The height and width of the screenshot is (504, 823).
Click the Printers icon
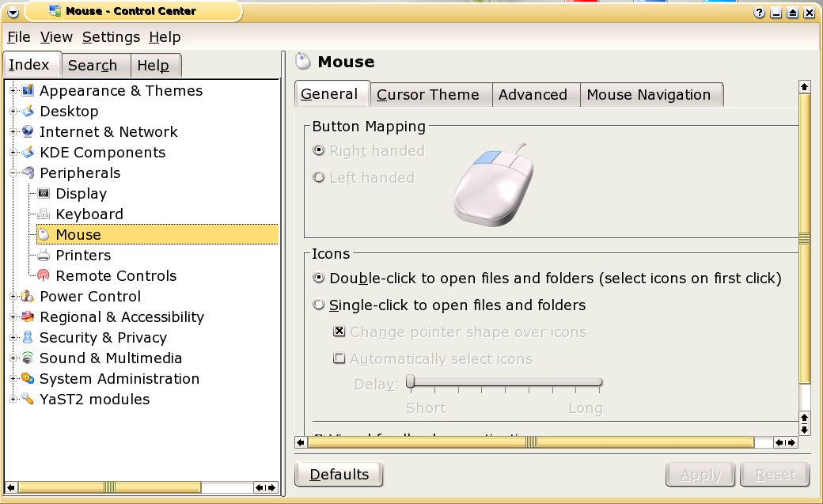(44, 255)
